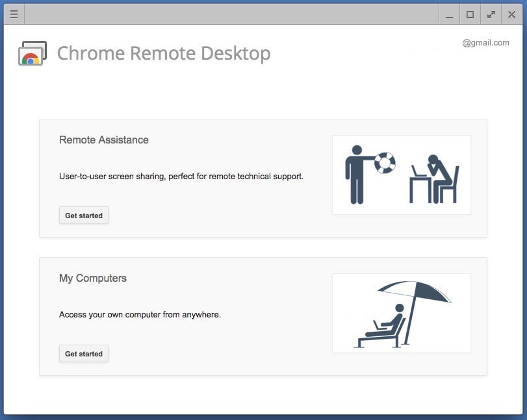The width and height of the screenshot is (527, 420).
Task: Close the Chrome Remote Desktop window
Action: 511,14
